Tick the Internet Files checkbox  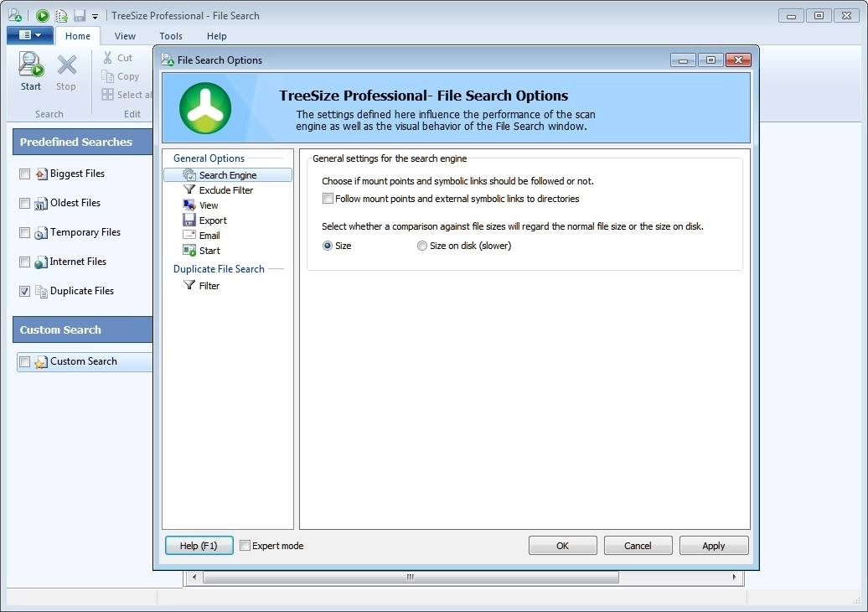[24, 262]
